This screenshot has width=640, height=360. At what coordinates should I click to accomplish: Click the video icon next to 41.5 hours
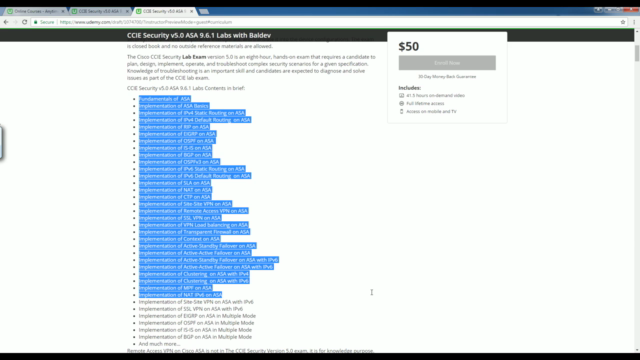pyautogui.click(x=401, y=96)
